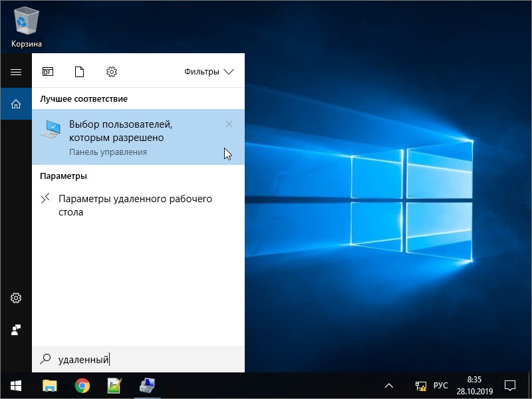Image resolution: width=532 pixels, height=399 pixels.
Task: Click the magnifier icon in search box
Action: pyautogui.click(x=45, y=359)
